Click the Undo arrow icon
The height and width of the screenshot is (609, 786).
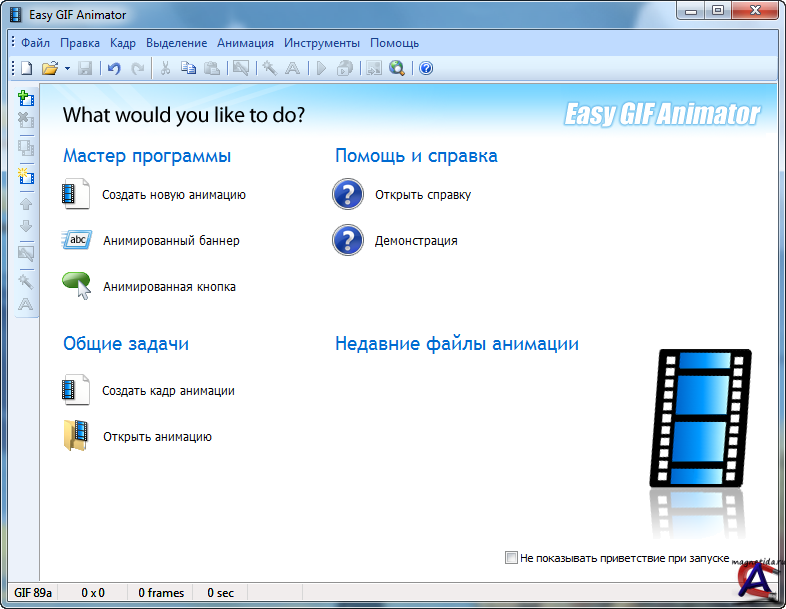(113, 68)
